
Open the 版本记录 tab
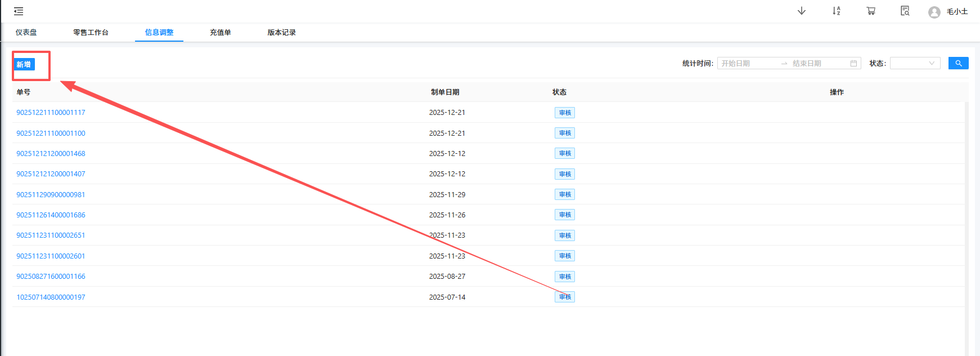(x=281, y=33)
